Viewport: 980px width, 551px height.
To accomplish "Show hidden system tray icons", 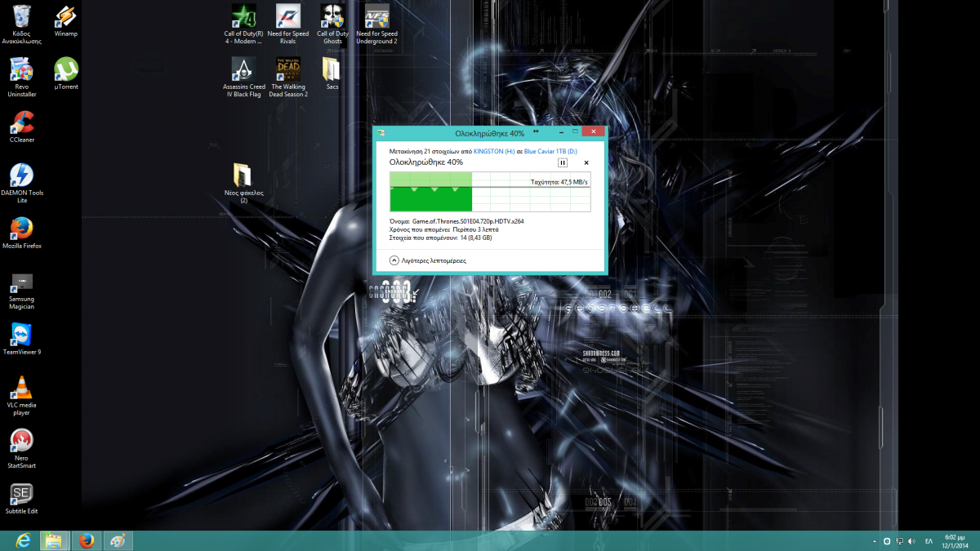I will (x=874, y=541).
